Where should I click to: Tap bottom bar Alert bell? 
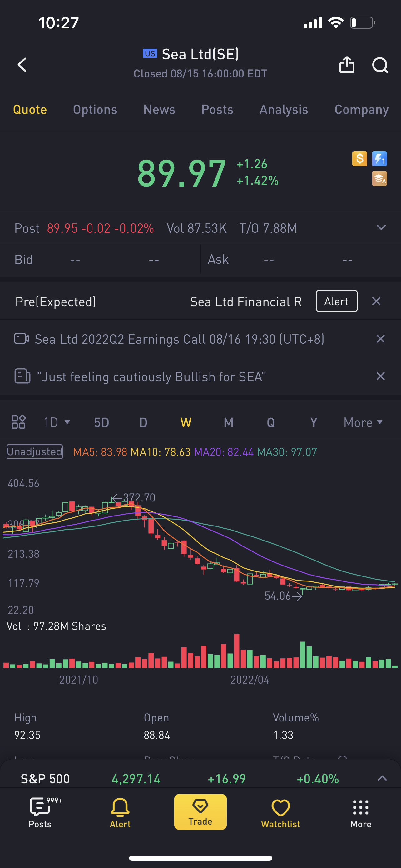tap(120, 812)
